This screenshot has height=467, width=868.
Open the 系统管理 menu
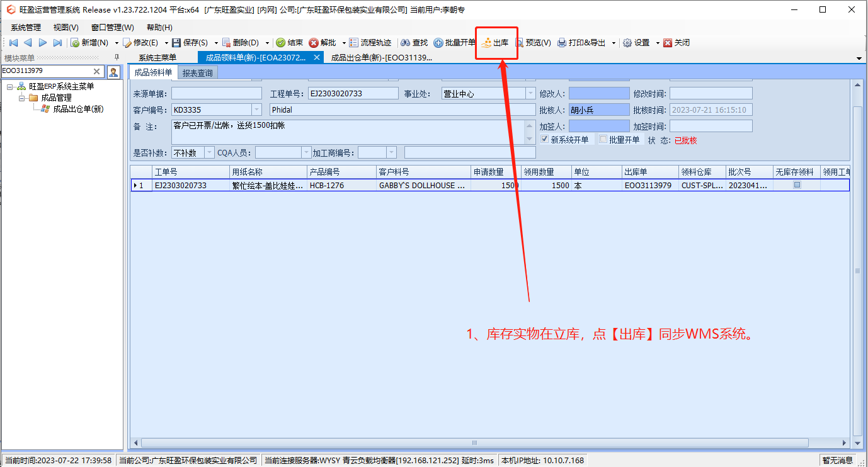pos(26,28)
